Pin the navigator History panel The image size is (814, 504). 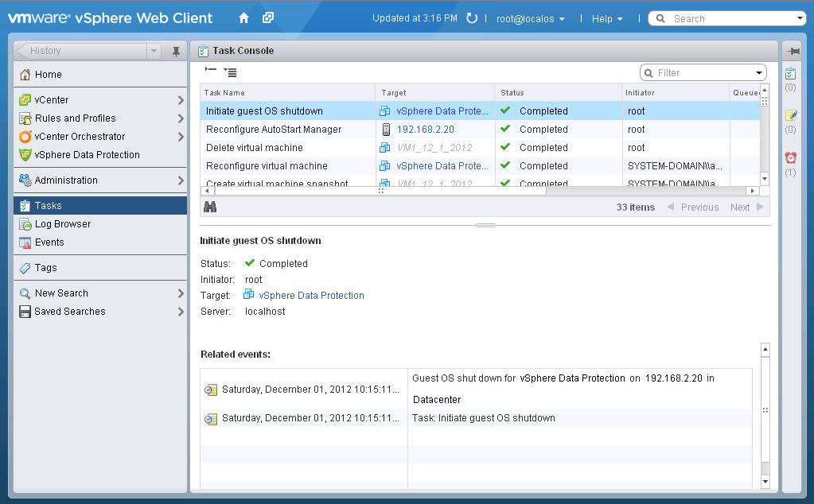(x=176, y=51)
